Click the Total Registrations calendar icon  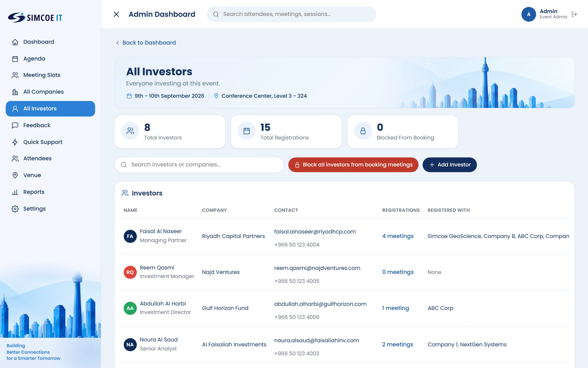246,131
